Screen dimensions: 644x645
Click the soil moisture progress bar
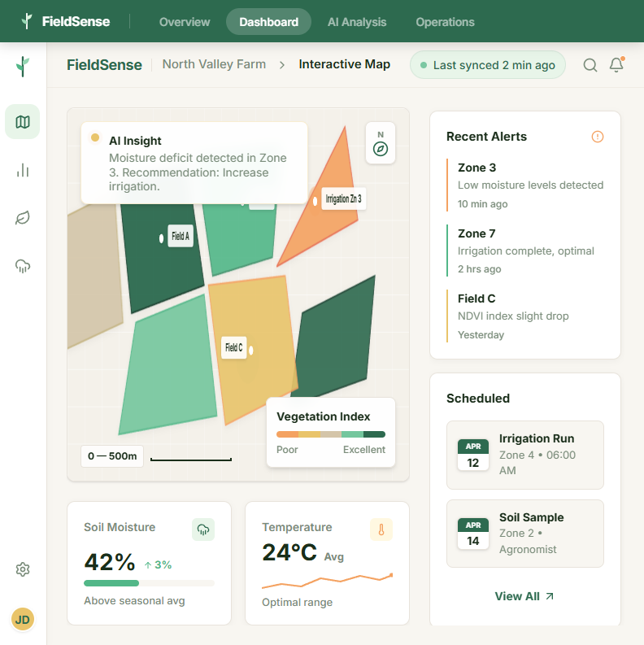[149, 583]
